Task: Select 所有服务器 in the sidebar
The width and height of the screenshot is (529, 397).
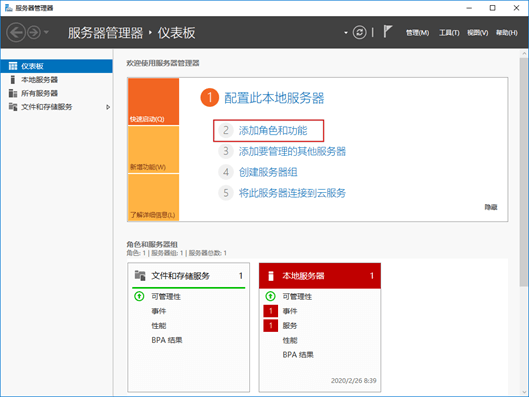Action: (57, 93)
